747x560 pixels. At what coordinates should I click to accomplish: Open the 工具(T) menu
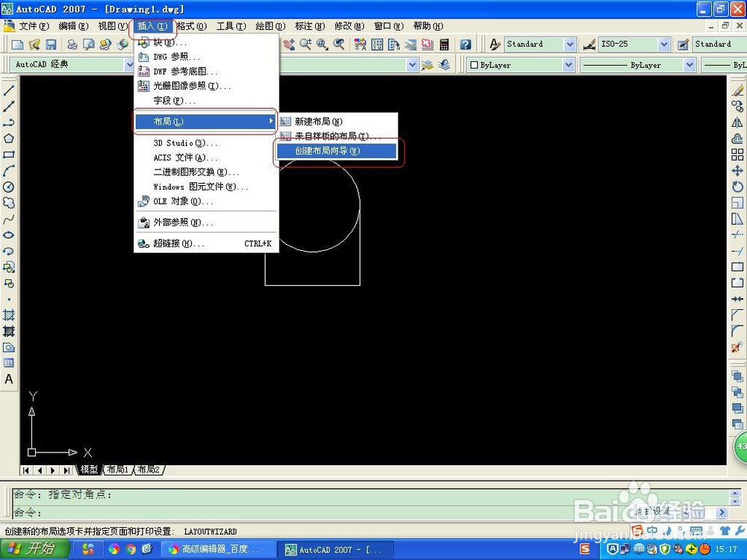coord(231,26)
